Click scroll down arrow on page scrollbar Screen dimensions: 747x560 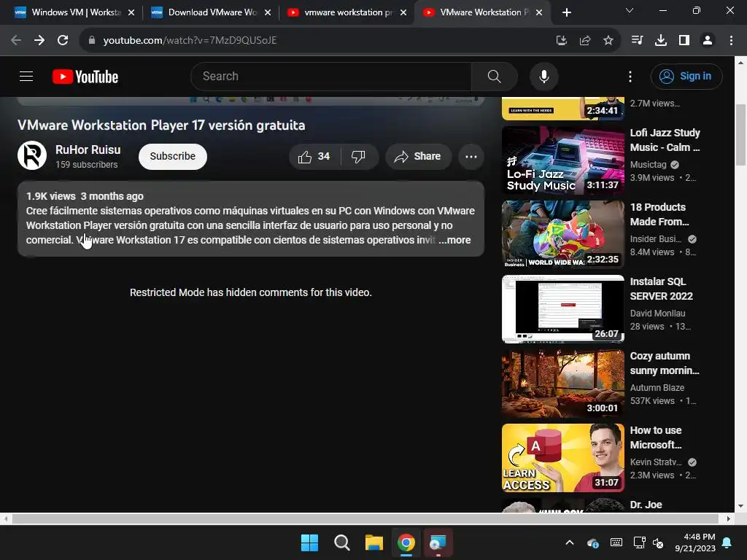click(740, 506)
